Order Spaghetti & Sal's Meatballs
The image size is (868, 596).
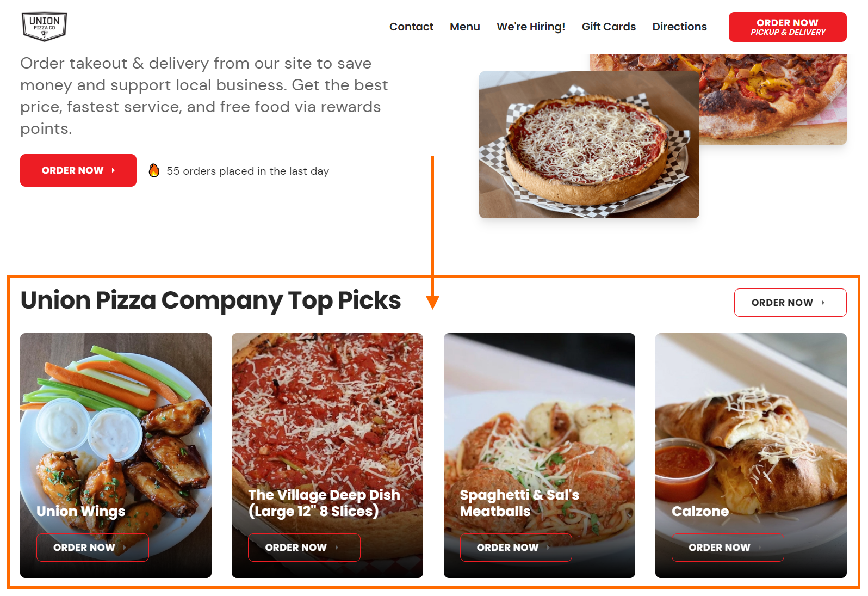click(516, 548)
